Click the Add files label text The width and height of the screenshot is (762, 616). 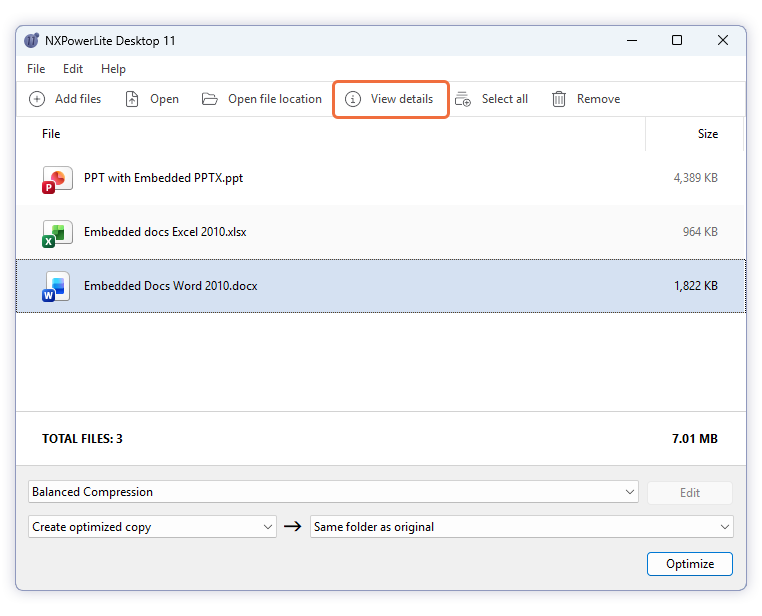[78, 99]
